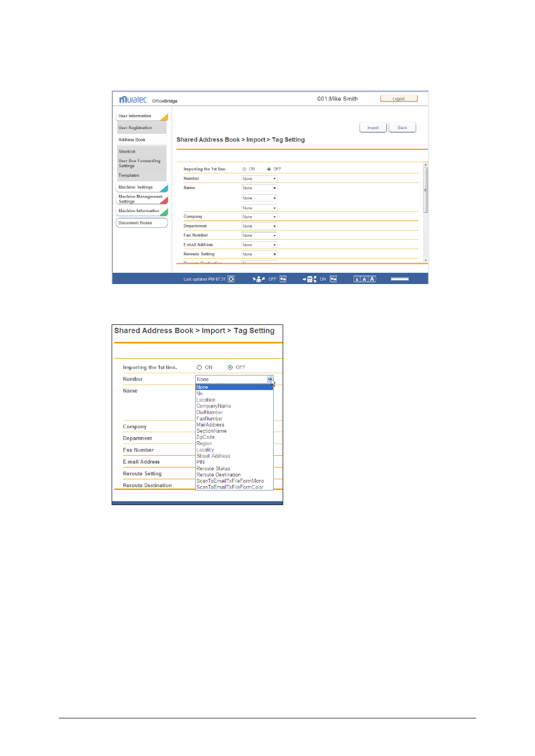The height and width of the screenshot is (756, 535).
Task: Open User Information tab
Action: 142,116
